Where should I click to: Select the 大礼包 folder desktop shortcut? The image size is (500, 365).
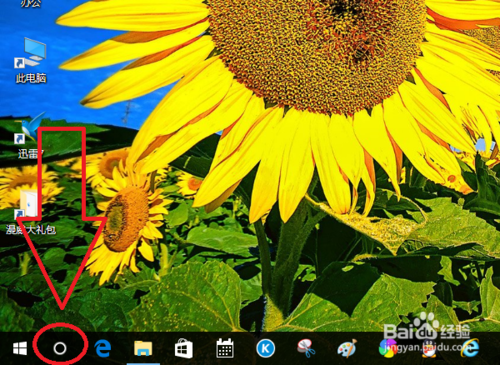pyautogui.click(x=31, y=212)
